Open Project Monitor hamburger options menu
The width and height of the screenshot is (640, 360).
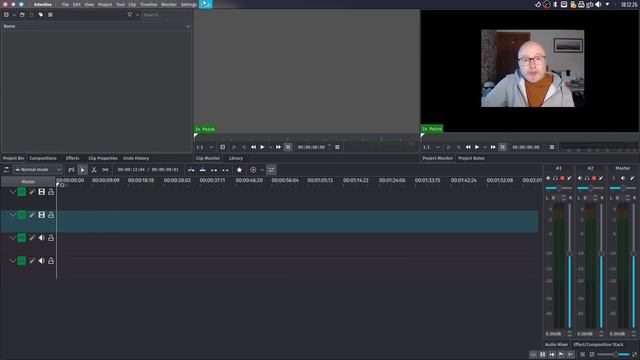(552, 147)
